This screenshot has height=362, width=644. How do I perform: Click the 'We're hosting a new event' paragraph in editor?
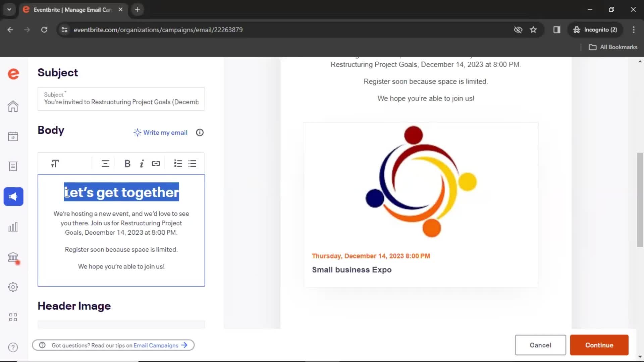point(121,223)
